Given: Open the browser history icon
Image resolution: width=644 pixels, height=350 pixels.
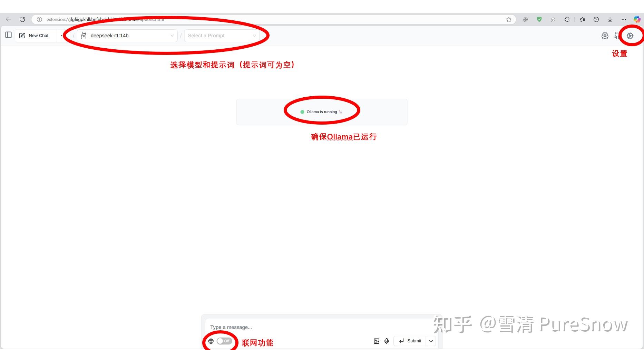Looking at the screenshot, I should (596, 20).
